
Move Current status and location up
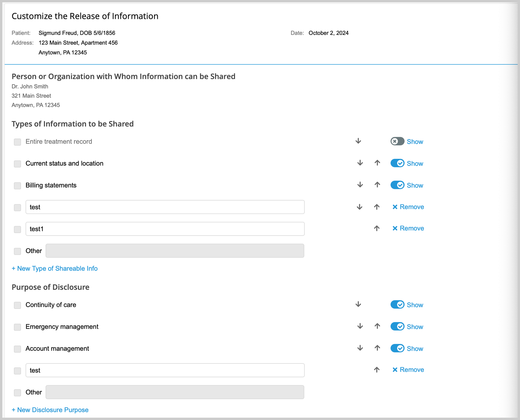[x=377, y=163]
